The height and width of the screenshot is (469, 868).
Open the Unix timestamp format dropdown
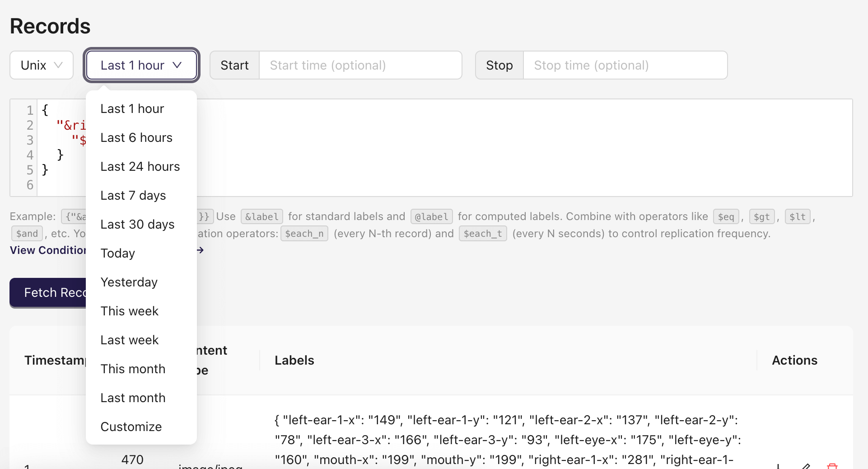[x=41, y=65]
